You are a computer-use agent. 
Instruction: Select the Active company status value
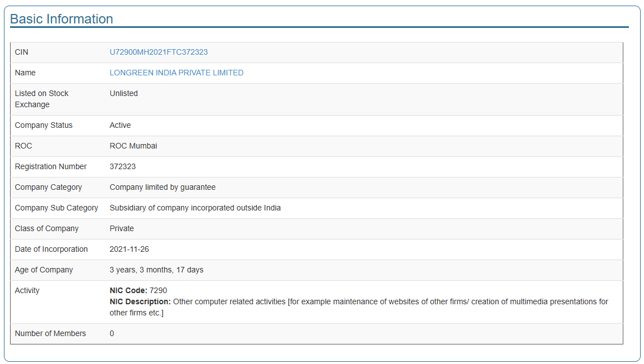pos(120,125)
